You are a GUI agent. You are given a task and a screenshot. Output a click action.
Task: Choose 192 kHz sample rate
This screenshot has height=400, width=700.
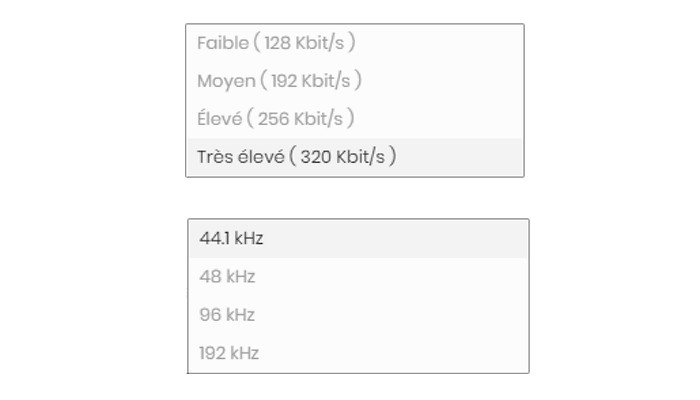click(229, 353)
